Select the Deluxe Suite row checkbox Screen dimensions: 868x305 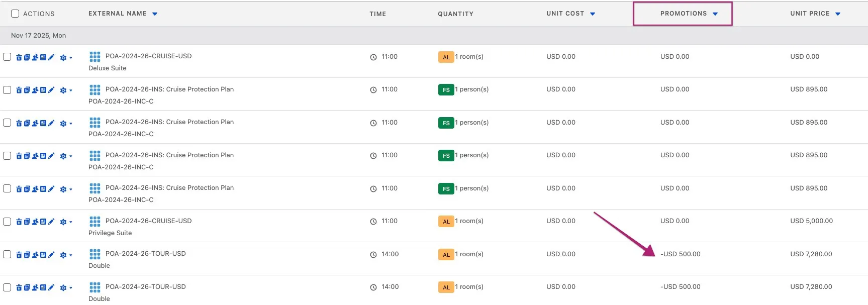click(x=7, y=57)
